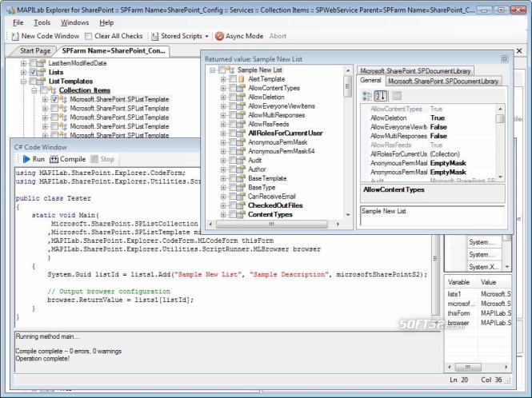Click the Stored Scripts icon
This screenshot has height=398, width=532.
point(154,36)
